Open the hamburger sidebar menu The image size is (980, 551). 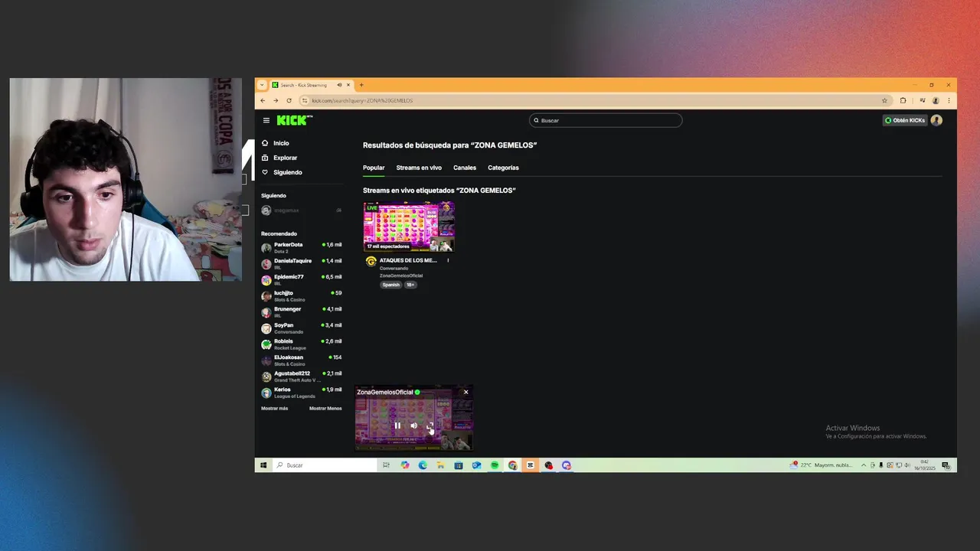coord(266,120)
